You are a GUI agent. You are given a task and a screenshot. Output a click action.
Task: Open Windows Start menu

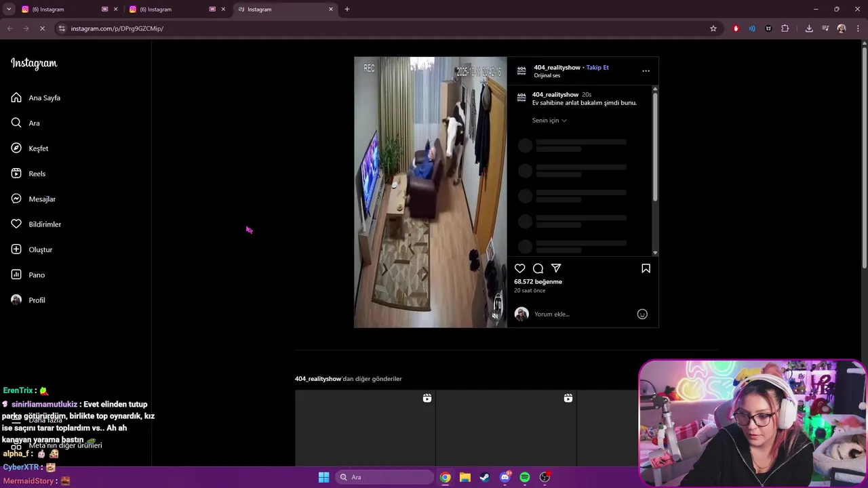click(x=324, y=477)
